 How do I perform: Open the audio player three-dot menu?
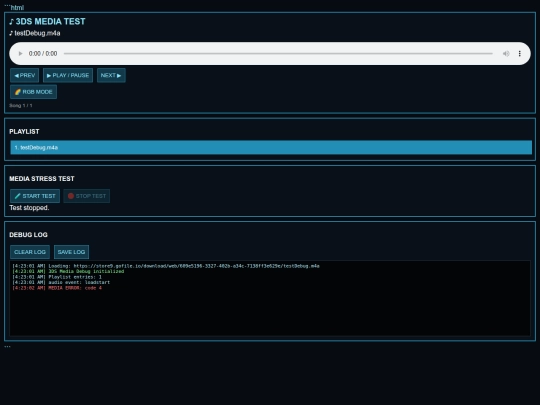point(520,54)
